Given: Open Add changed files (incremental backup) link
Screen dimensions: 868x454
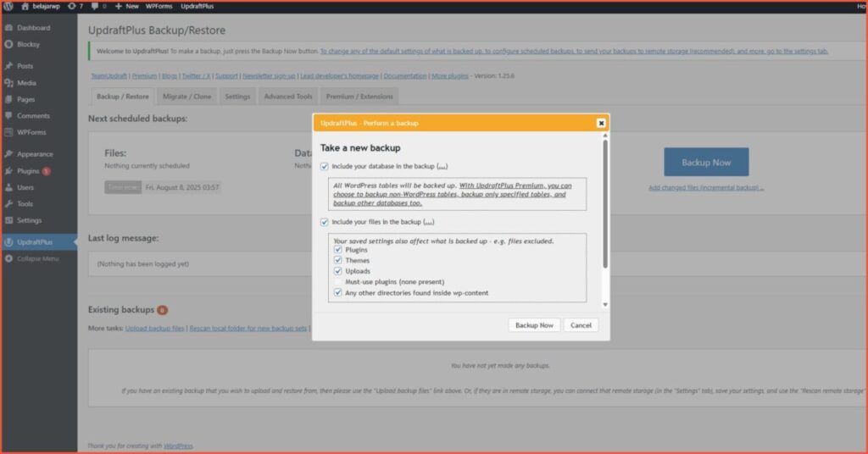Looking at the screenshot, I should point(706,188).
